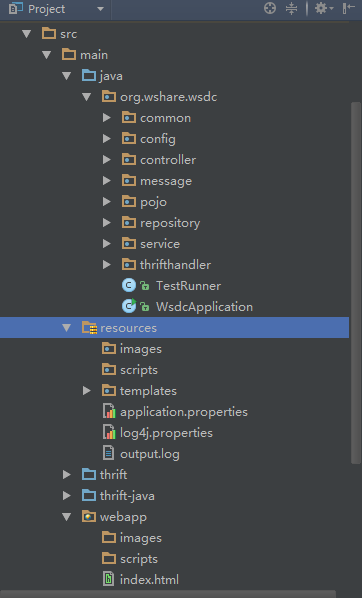Image resolution: width=362 pixels, height=598 pixels.
Task: Click the application.properties file icon
Action: click(109, 411)
